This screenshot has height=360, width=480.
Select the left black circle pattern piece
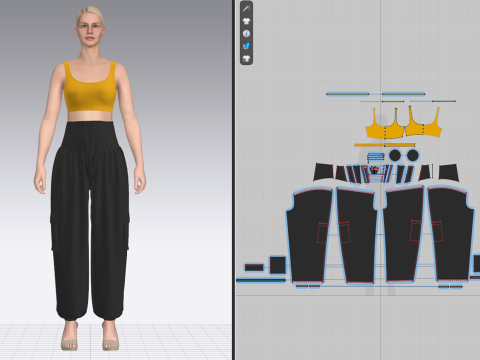coord(395,155)
